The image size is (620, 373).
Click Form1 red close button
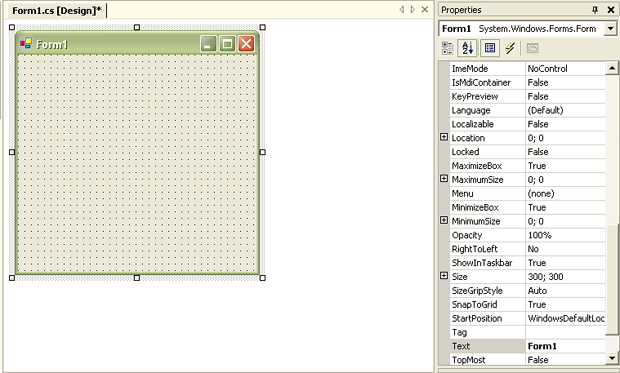pyautogui.click(x=246, y=44)
